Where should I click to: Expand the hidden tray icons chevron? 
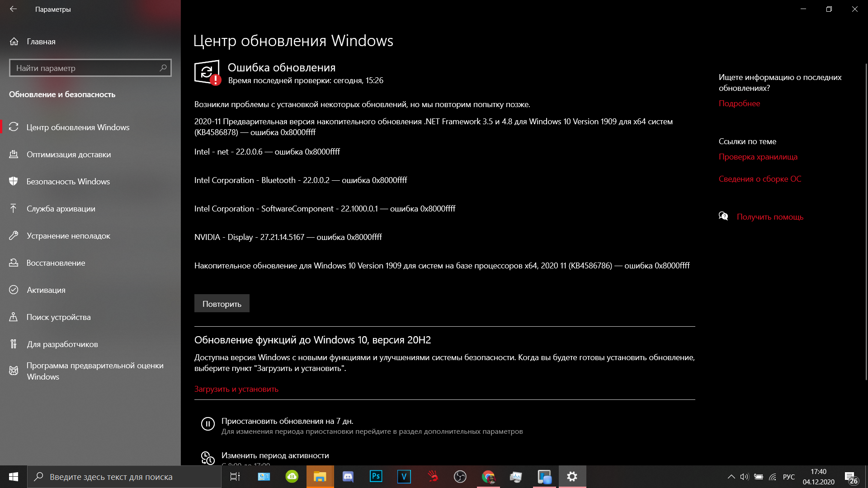click(731, 477)
